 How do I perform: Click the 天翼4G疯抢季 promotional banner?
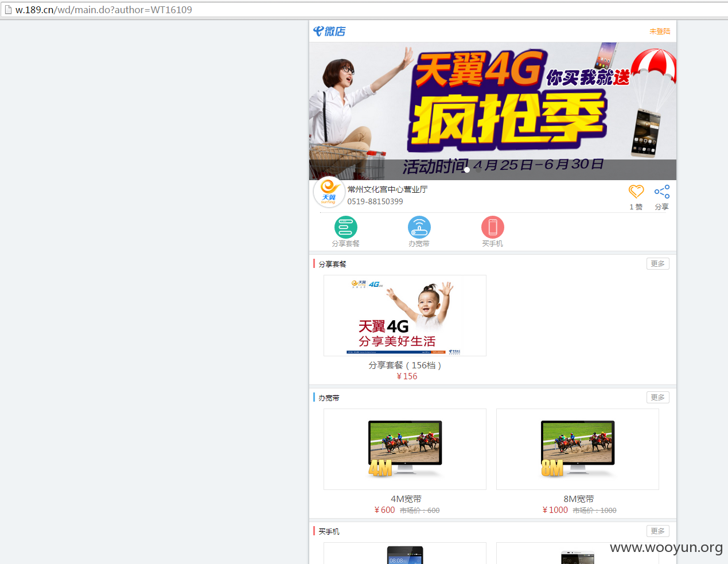pyautogui.click(x=493, y=111)
